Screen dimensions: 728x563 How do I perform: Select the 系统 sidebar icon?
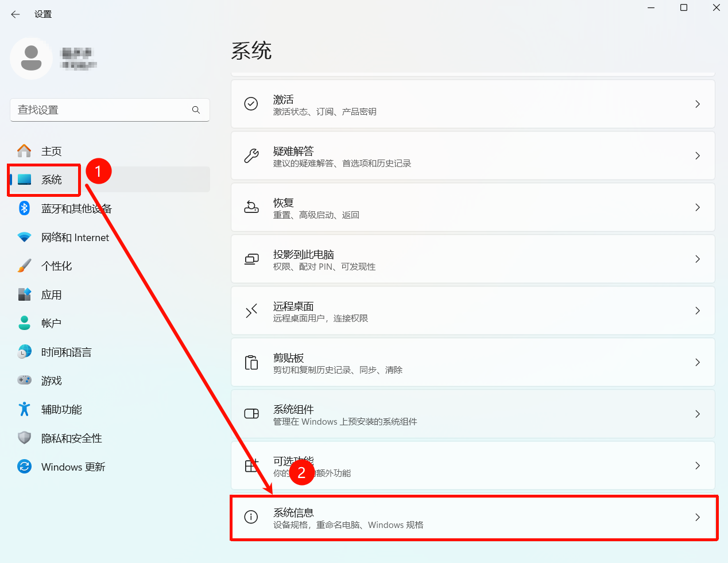[24, 180]
